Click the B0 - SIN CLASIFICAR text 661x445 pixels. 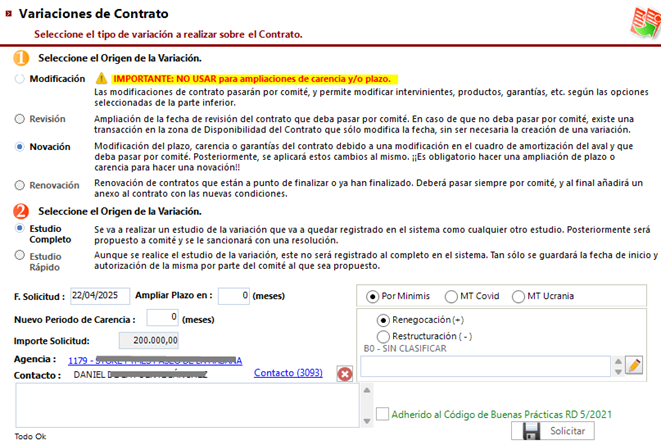tap(405, 348)
